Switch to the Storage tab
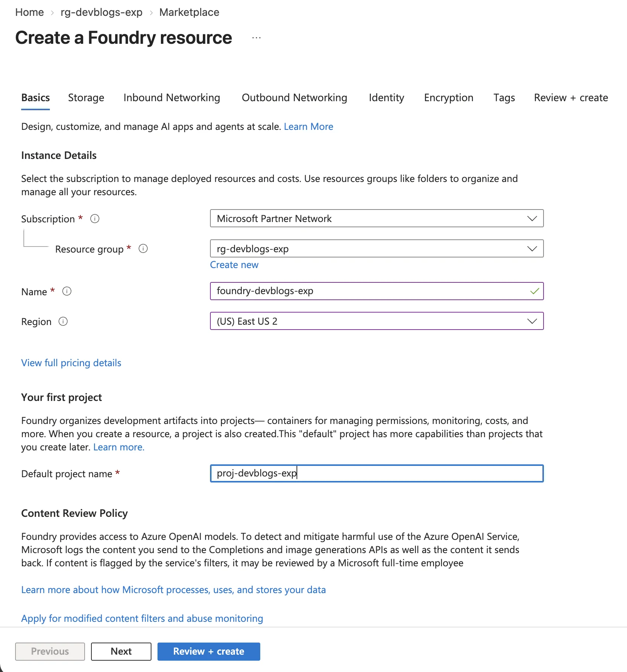 click(x=86, y=98)
